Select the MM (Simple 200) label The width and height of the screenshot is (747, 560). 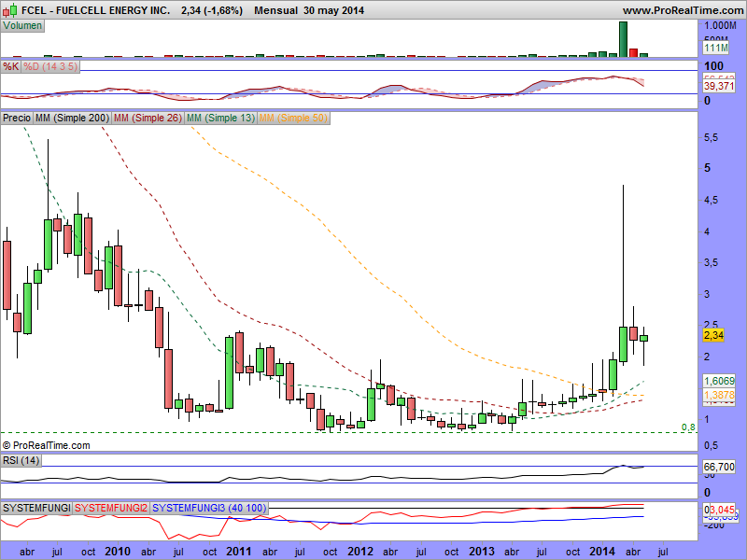[x=73, y=119]
